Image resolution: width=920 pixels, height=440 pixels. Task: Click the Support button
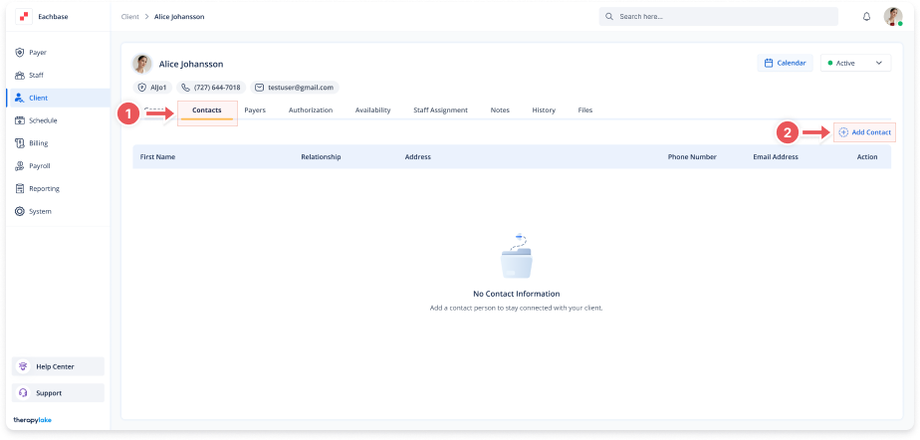58,393
